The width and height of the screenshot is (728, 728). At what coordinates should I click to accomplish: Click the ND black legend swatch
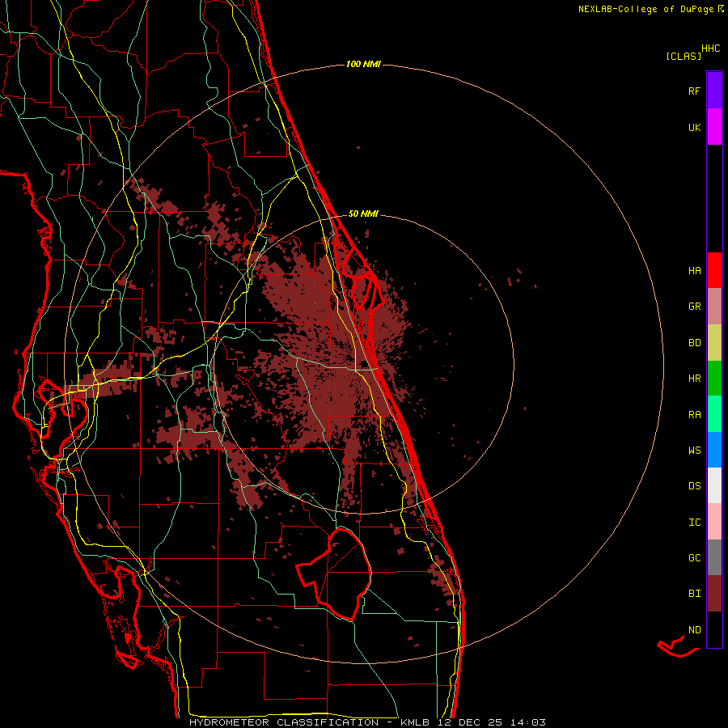714,629
